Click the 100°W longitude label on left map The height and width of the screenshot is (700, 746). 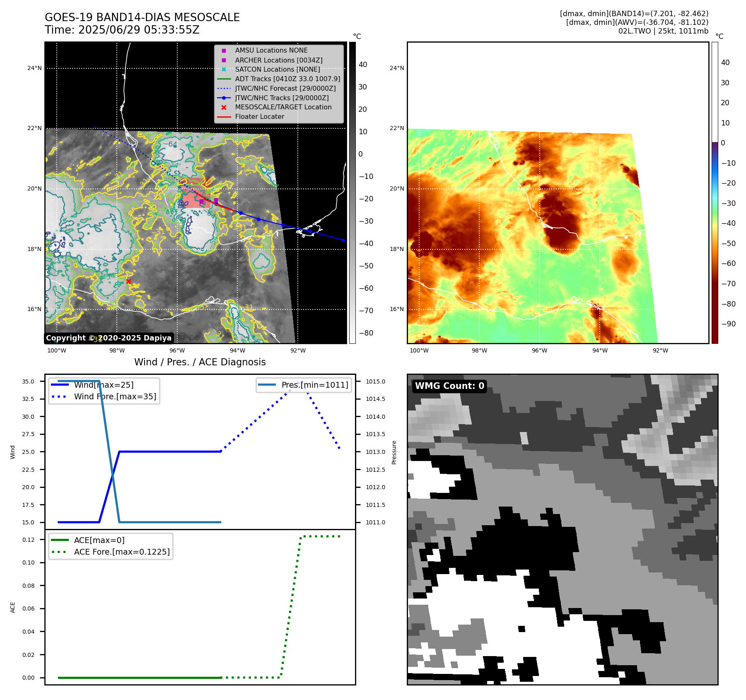[x=57, y=350]
